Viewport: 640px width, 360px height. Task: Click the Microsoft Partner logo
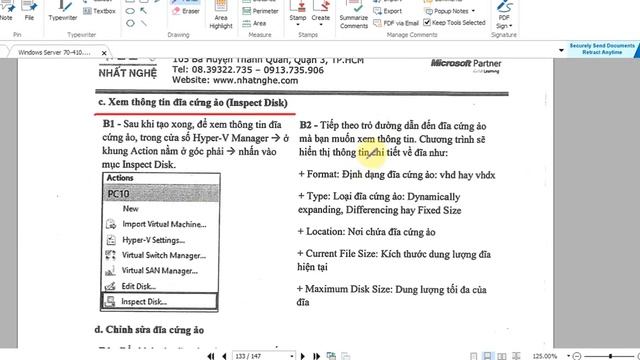click(466, 65)
